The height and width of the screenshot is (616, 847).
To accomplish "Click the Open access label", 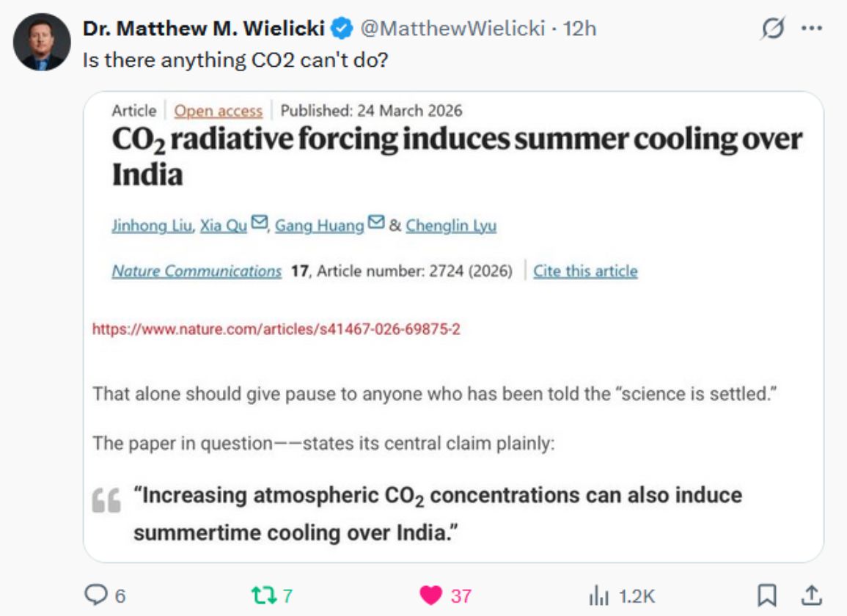I will (218, 111).
